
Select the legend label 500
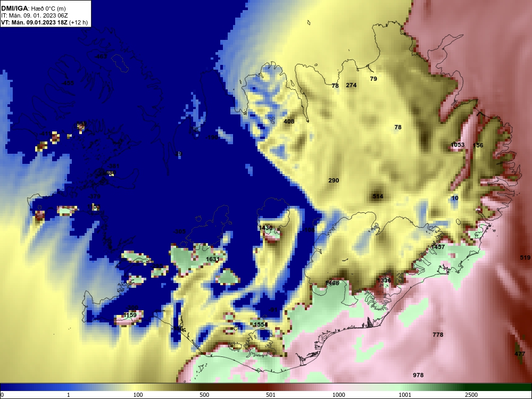point(204,395)
